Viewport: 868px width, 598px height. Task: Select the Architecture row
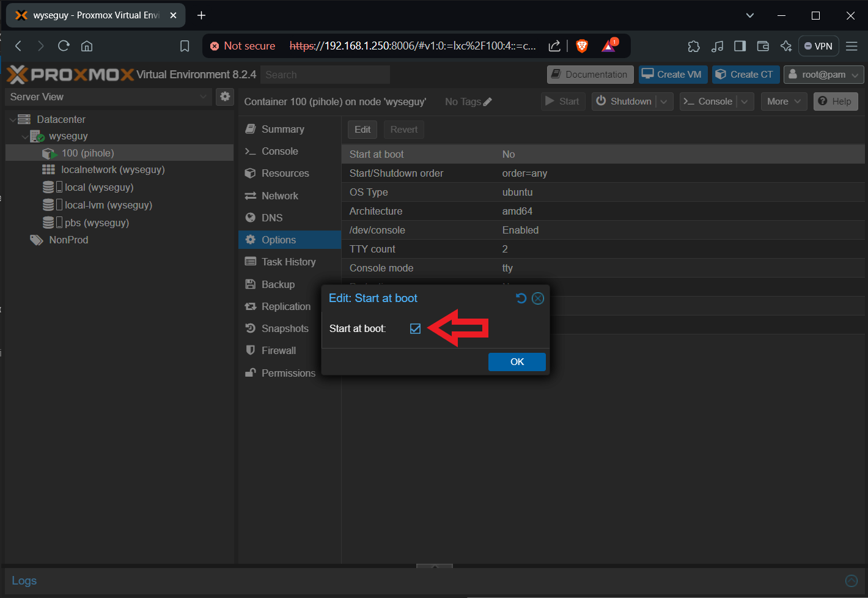tap(603, 211)
